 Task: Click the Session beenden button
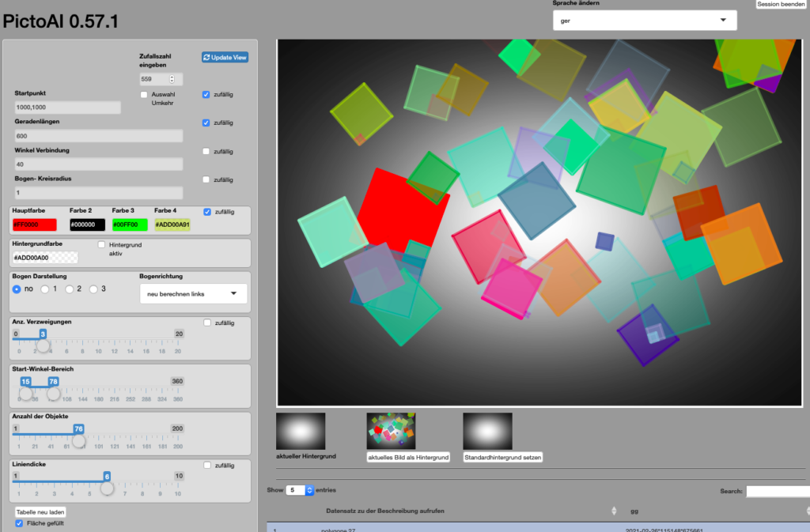tap(781, 5)
